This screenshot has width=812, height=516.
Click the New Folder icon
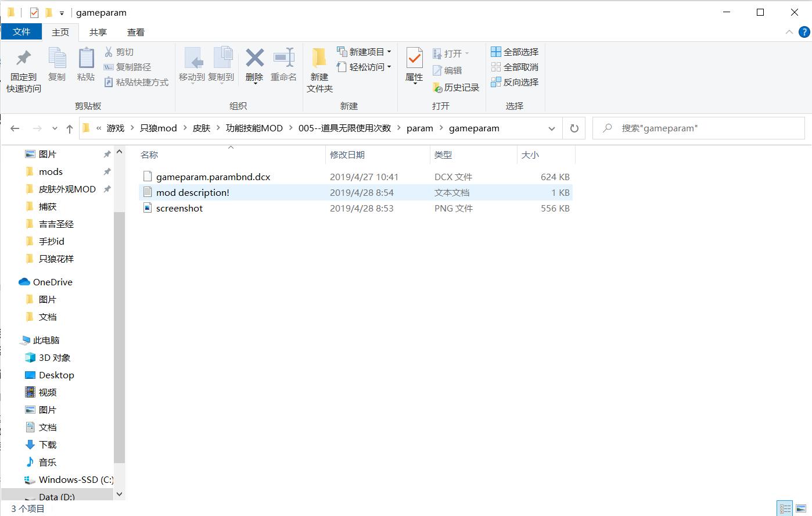point(319,58)
